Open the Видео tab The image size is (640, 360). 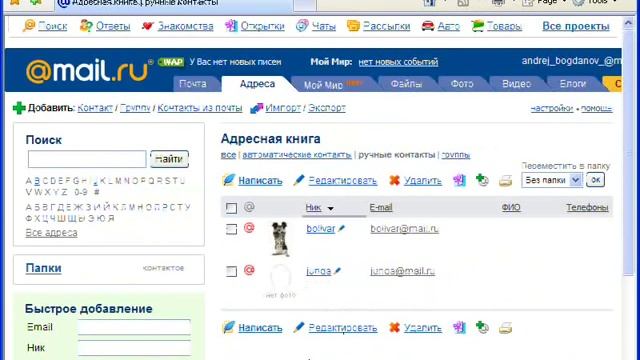point(516,84)
